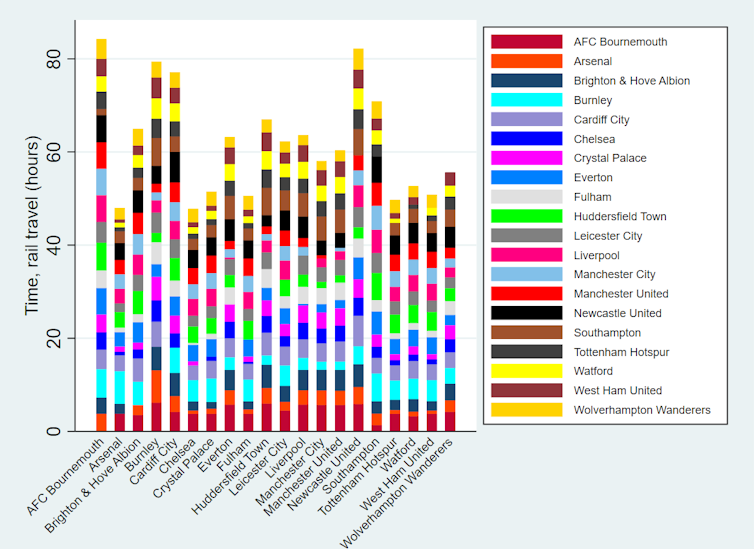Click the legend text 'Watford'

pyautogui.click(x=593, y=371)
